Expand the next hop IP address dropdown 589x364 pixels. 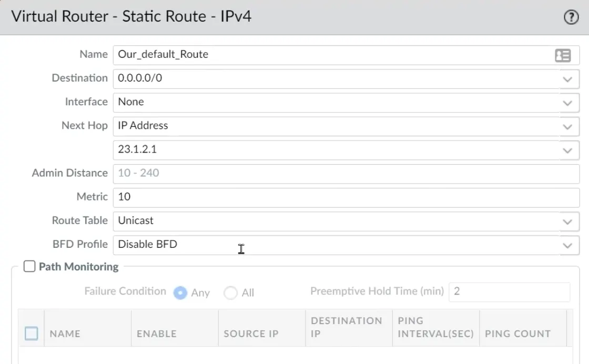(567, 150)
